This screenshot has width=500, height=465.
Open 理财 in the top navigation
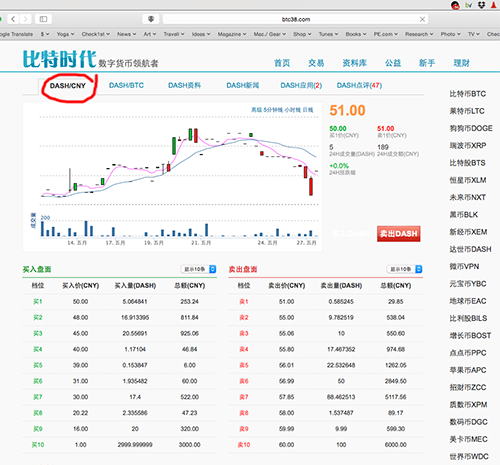tap(461, 63)
